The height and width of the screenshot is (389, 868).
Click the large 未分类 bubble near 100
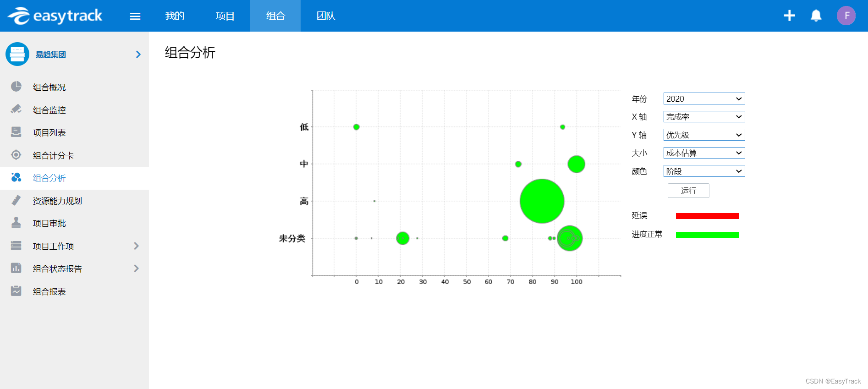[570, 238]
